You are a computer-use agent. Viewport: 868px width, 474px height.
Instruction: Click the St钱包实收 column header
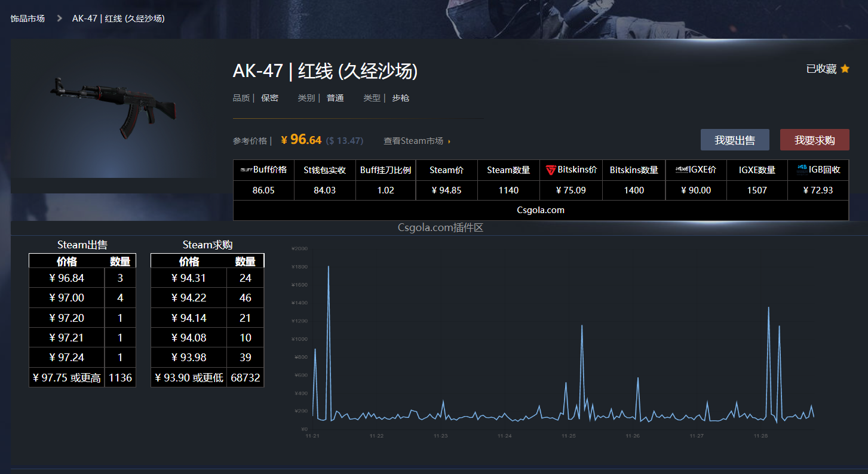coord(325,170)
